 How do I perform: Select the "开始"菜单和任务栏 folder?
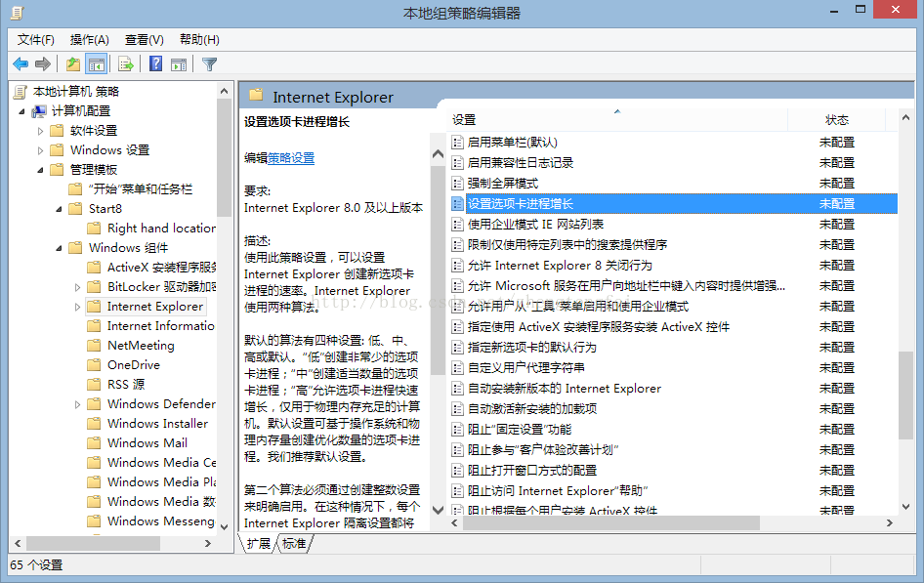(x=141, y=189)
